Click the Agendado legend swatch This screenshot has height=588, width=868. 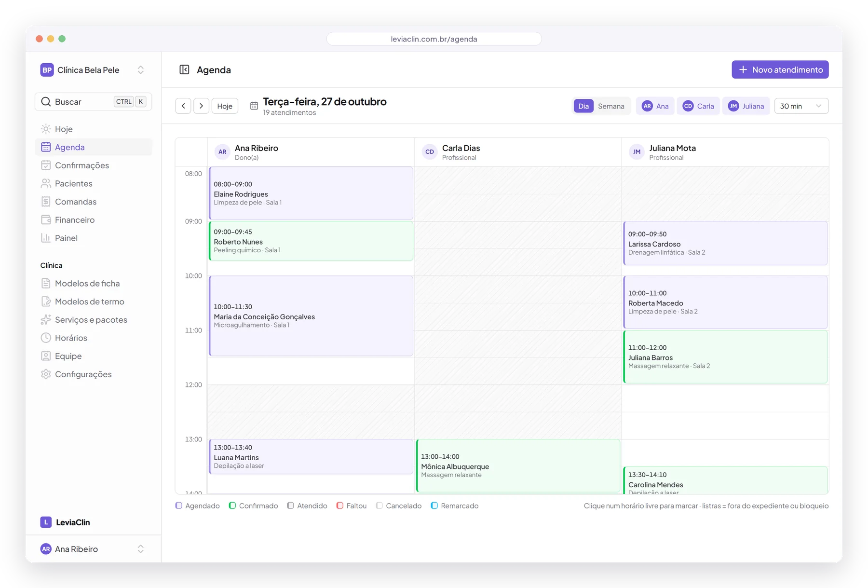coord(179,506)
